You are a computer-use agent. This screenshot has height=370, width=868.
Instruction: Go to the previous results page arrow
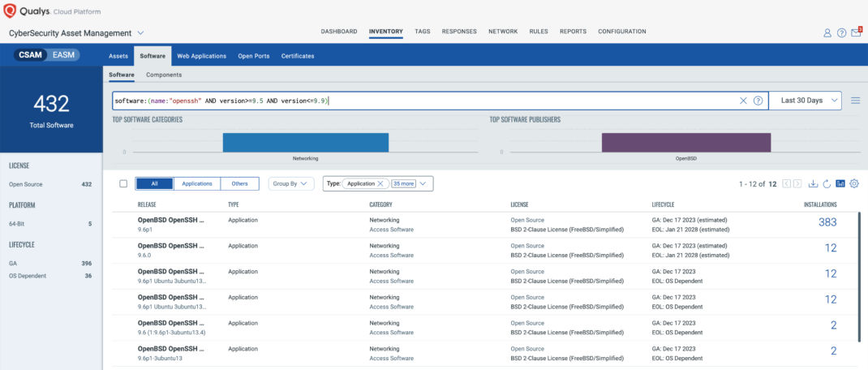pos(787,184)
